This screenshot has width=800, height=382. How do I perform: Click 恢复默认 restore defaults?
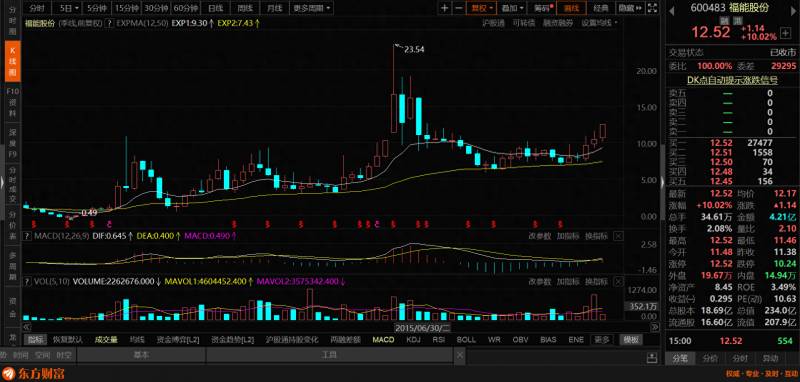pyautogui.click(x=67, y=340)
